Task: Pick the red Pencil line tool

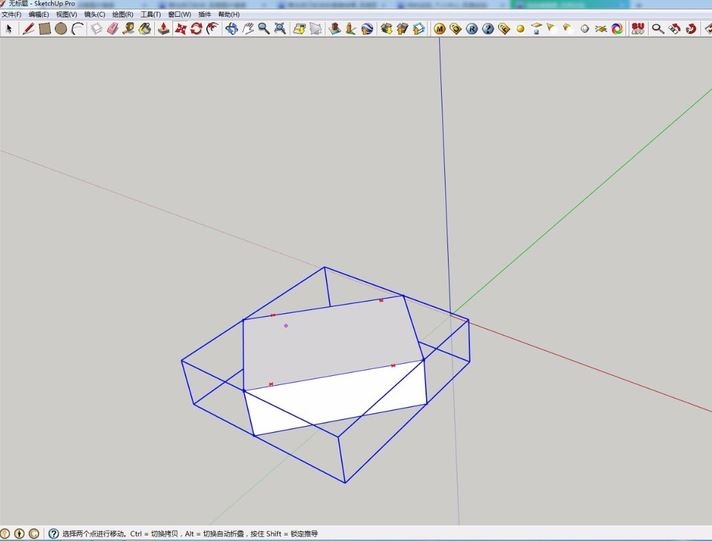Action: click(x=29, y=29)
